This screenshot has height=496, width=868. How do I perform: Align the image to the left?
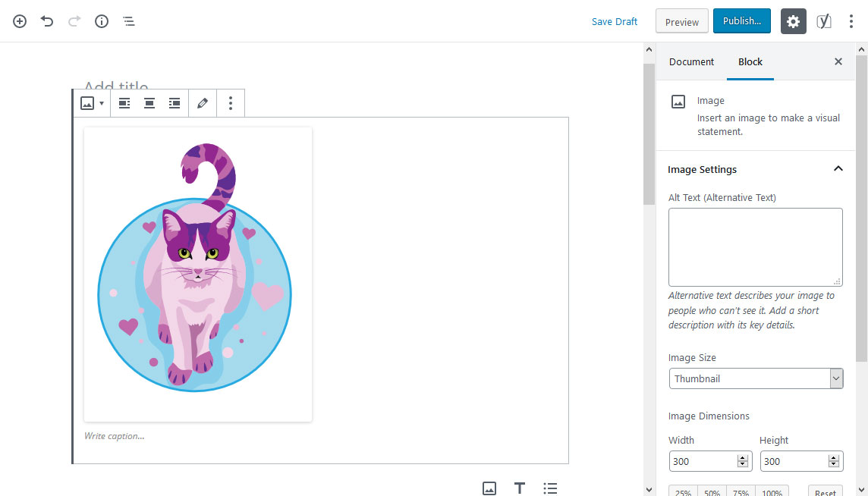(x=124, y=102)
